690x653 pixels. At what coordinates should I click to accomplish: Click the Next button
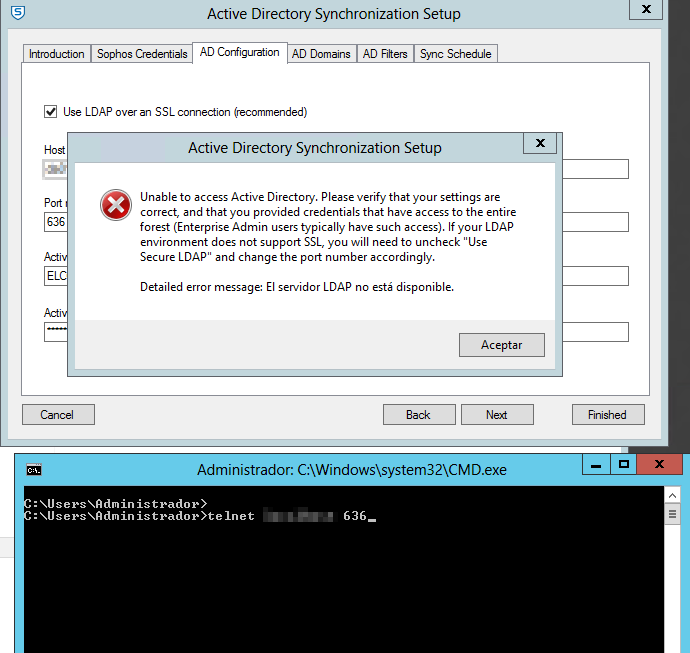[497, 415]
